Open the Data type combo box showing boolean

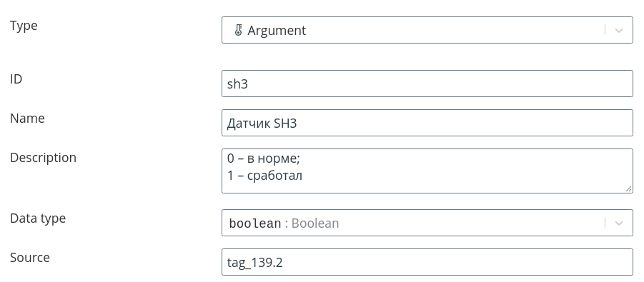click(427, 223)
